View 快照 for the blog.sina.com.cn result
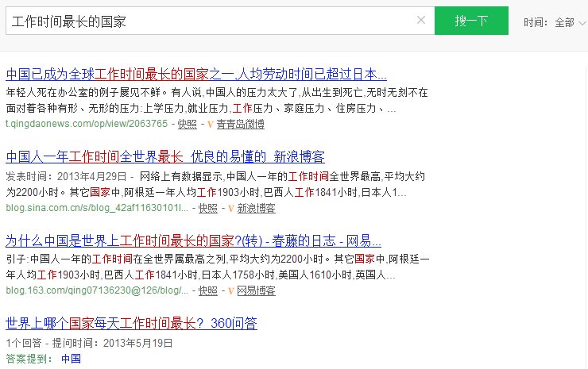588x369 pixels. pos(207,208)
